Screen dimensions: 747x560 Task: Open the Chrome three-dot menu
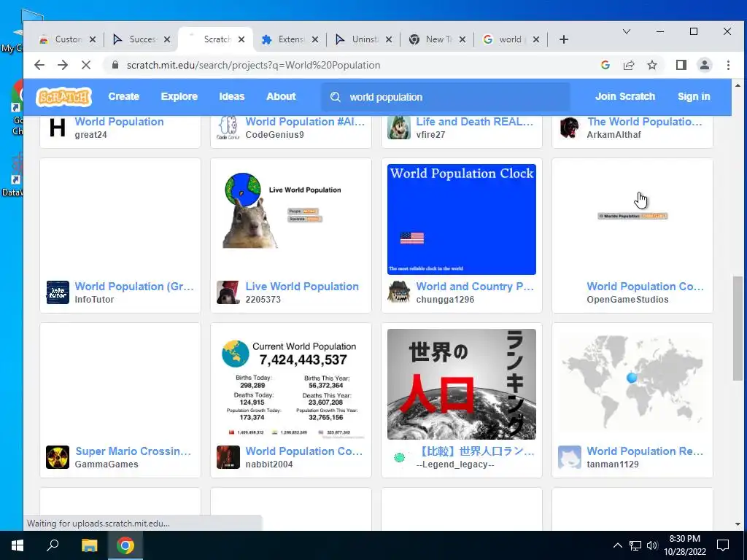coord(729,65)
